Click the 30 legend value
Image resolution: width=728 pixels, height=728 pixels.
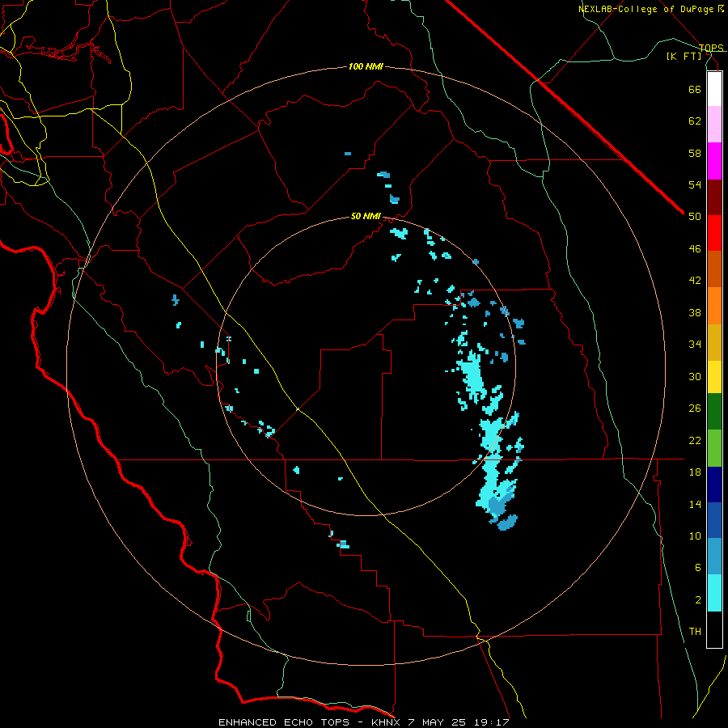click(695, 376)
